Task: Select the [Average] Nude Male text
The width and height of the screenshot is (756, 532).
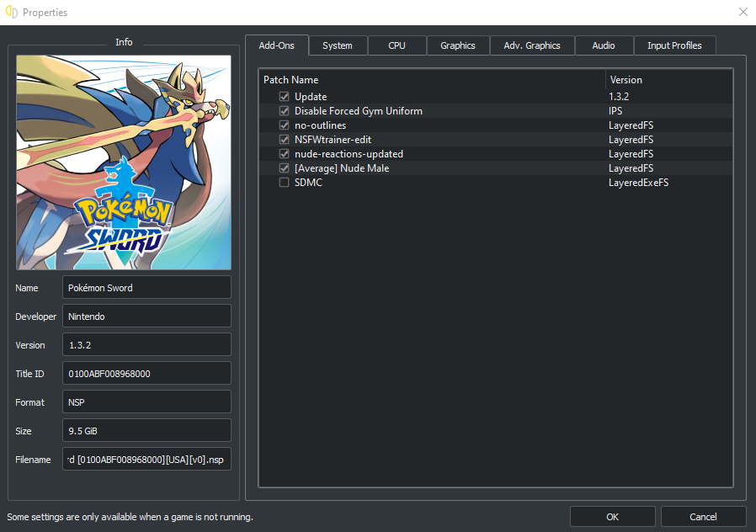Action: point(342,168)
